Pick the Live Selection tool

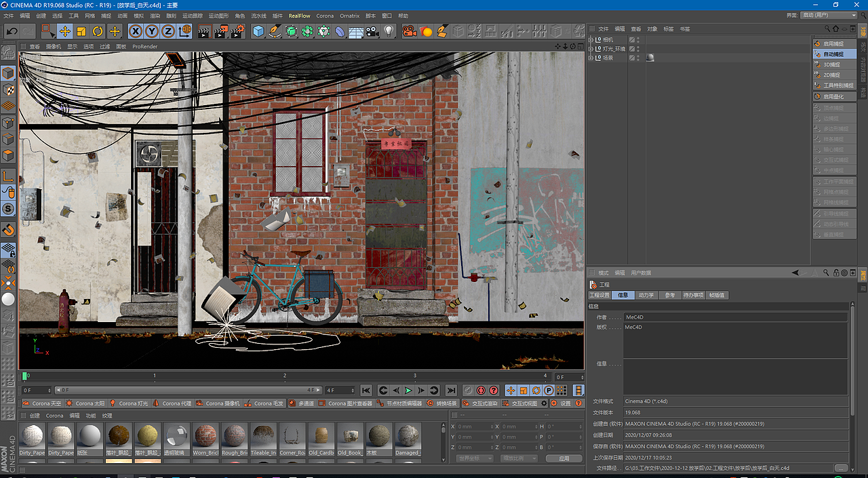(x=48, y=31)
